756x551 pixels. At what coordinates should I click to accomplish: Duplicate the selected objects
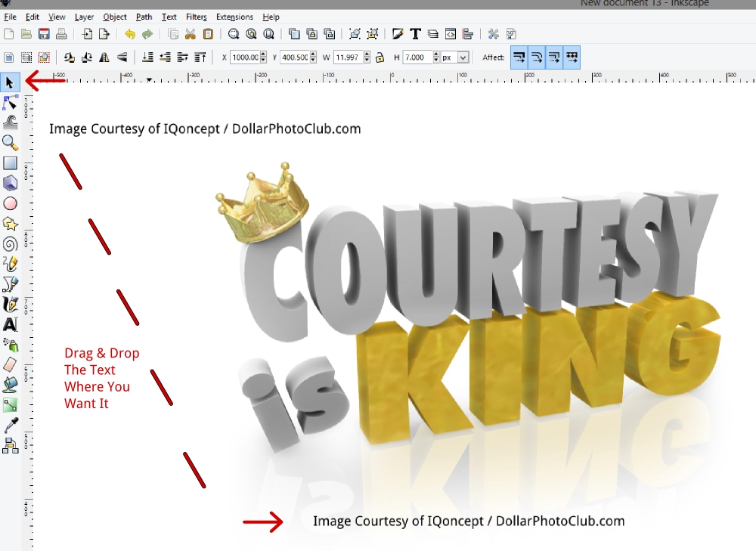[294, 34]
